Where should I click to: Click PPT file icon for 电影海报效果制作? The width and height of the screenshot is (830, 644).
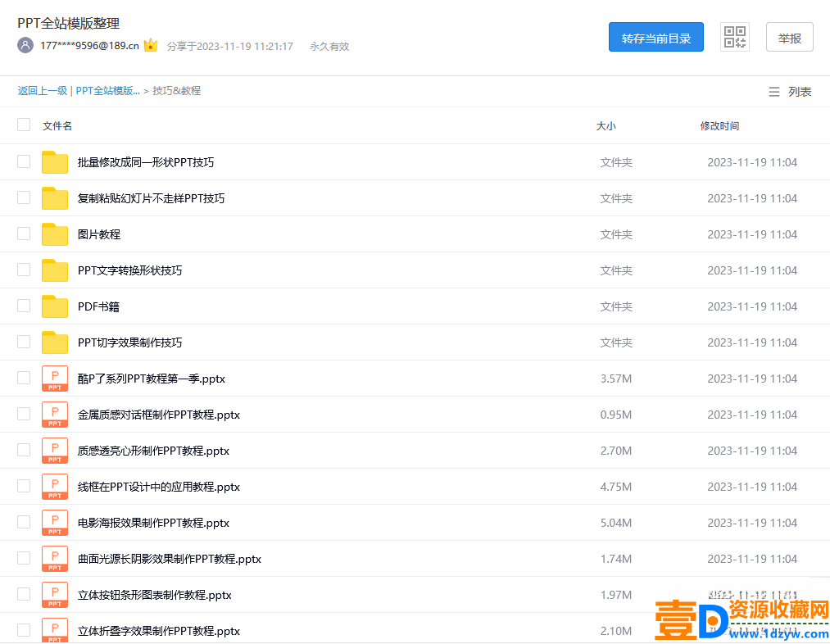[55, 522]
